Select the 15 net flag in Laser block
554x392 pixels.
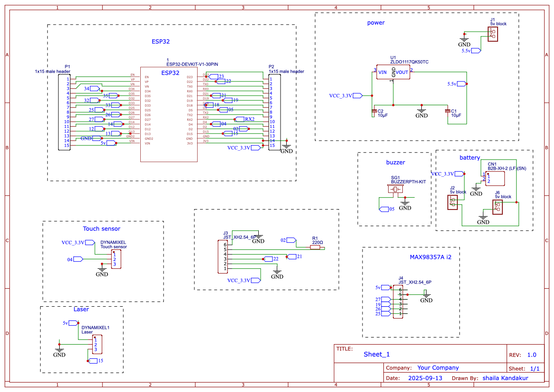(x=95, y=361)
